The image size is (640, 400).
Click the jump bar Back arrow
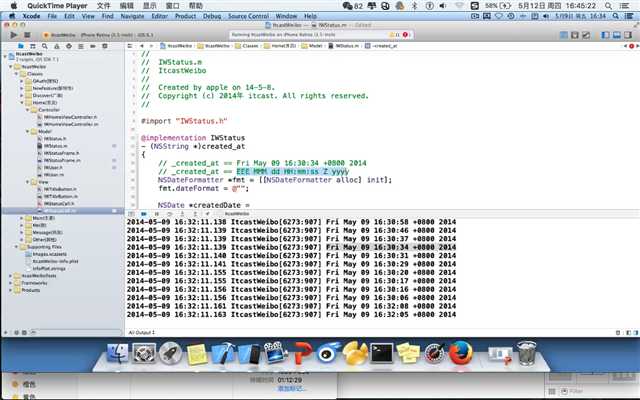click(x=142, y=46)
